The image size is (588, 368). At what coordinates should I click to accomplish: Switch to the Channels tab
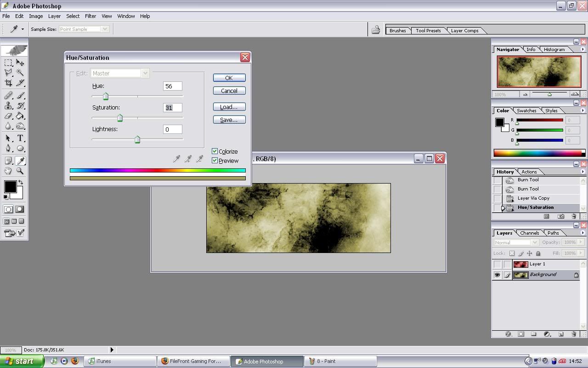pyautogui.click(x=529, y=233)
